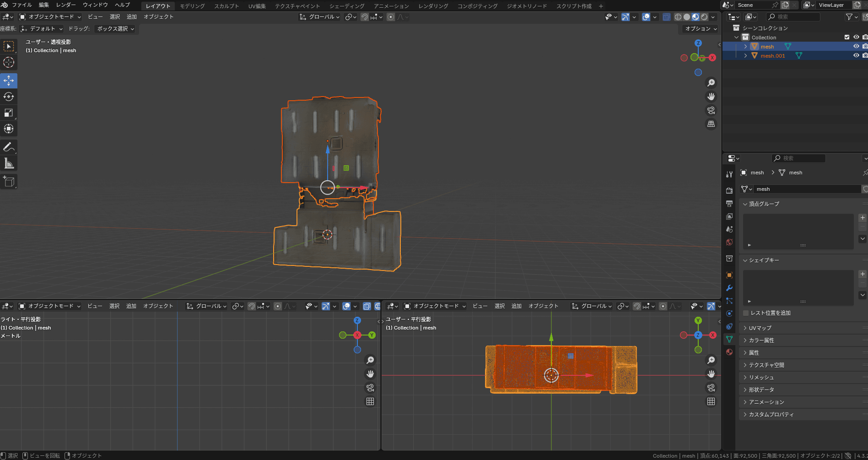Open the オブジェクトモード mode dropdown
This screenshot has height=460, width=868.
point(50,17)
